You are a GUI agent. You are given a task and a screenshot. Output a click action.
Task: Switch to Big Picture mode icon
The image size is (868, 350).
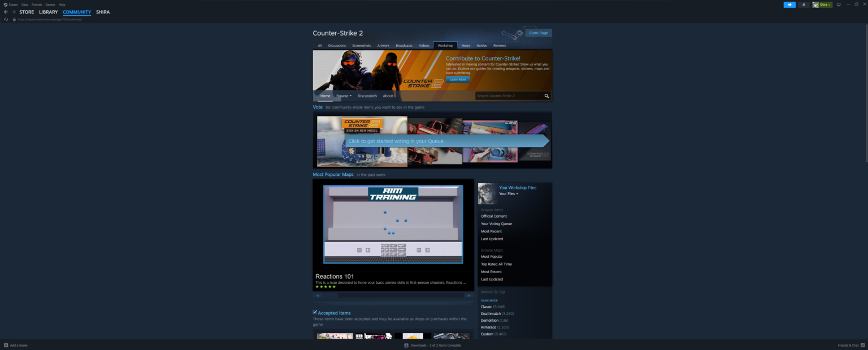839,5
